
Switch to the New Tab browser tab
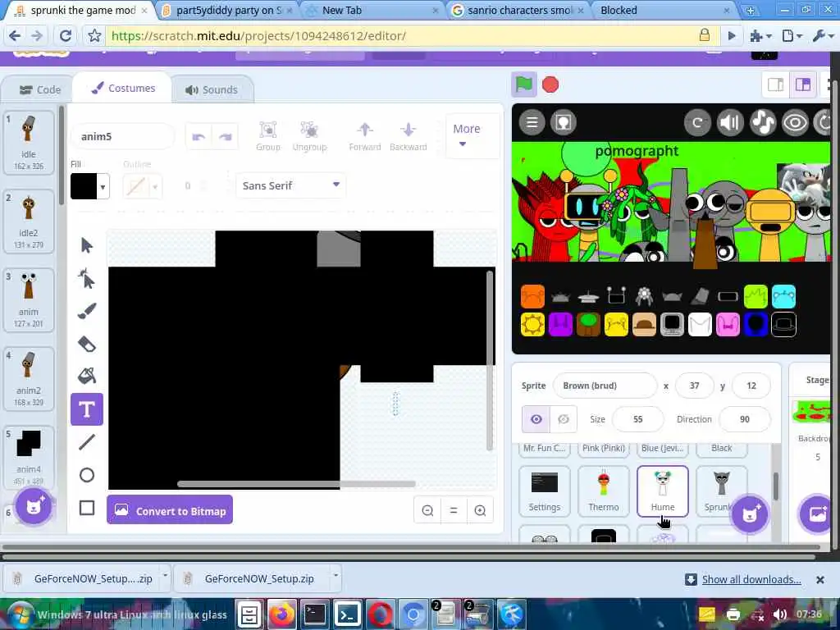click(x=370, y=10)
